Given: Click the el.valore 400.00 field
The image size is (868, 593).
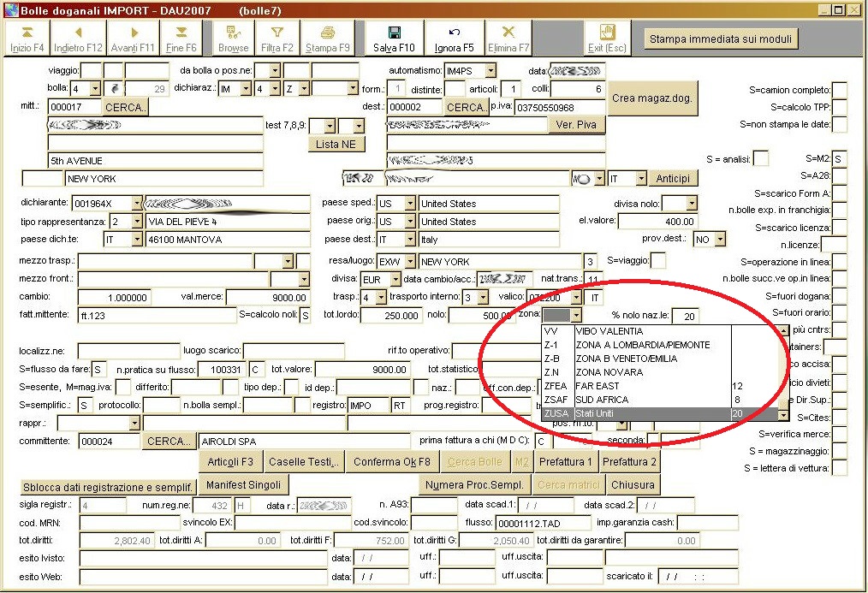Looking at the screenshot, I should point(657,222).
